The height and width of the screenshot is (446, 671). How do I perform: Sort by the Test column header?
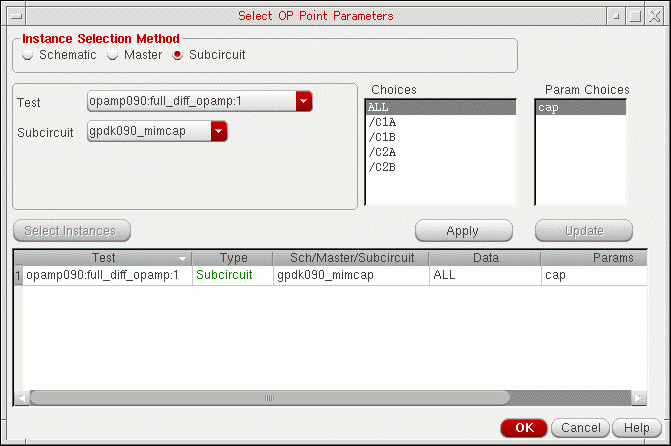tap(103, 258)
